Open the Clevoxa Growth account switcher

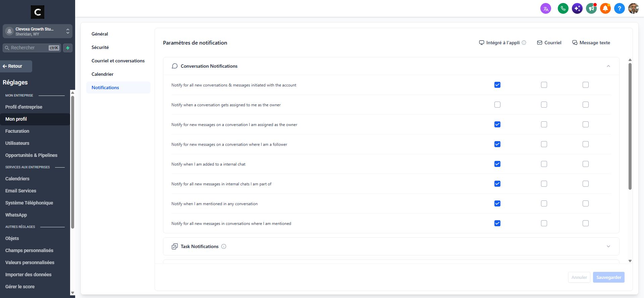point(38,31)
